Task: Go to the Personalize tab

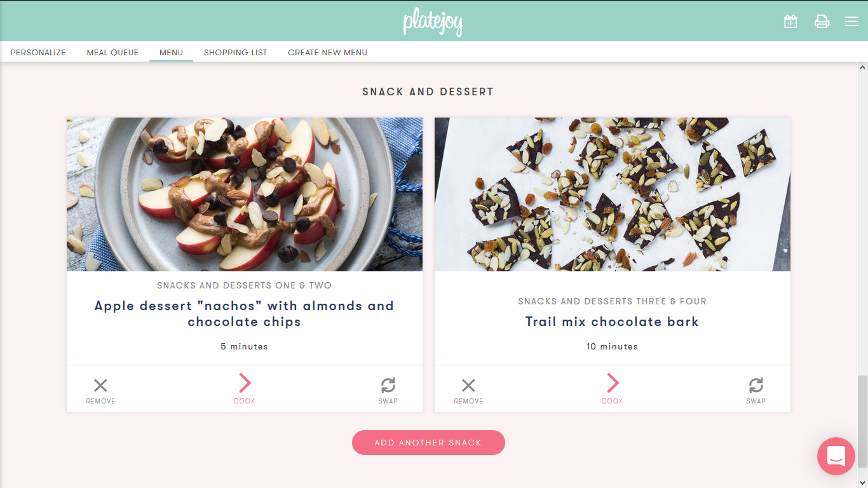Action: (x=38, y=52)
